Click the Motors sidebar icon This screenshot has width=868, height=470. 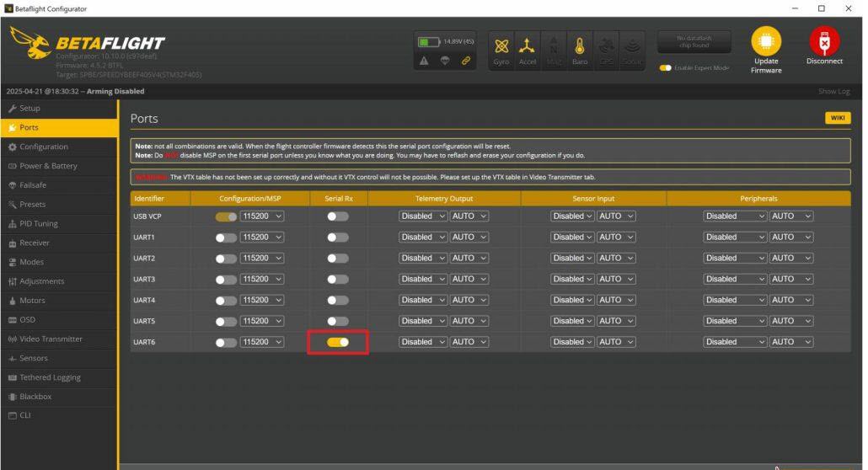(12, 301)
